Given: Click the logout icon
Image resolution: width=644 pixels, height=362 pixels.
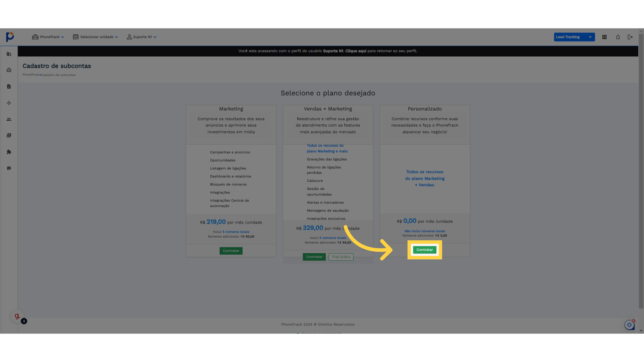Looking at the screenshot, I should click(630, 37).
